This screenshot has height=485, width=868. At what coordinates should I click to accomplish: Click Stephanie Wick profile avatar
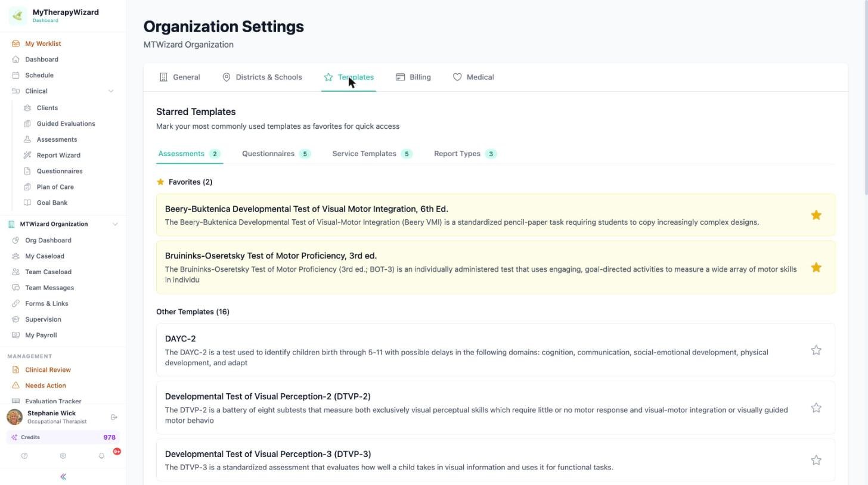coord(15,417)
